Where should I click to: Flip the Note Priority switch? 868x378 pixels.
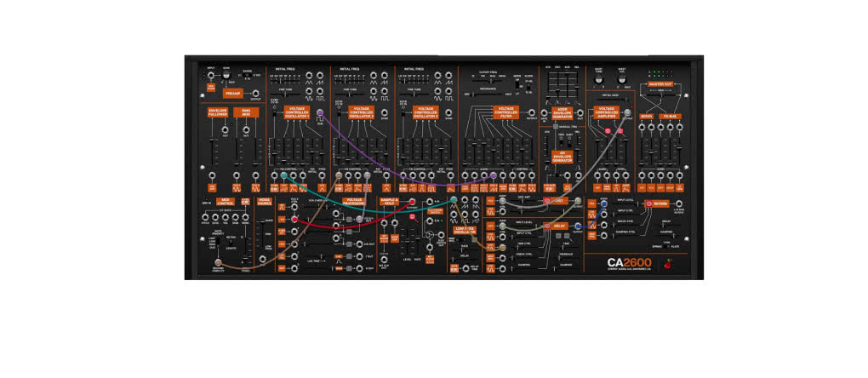click(218, 241)
